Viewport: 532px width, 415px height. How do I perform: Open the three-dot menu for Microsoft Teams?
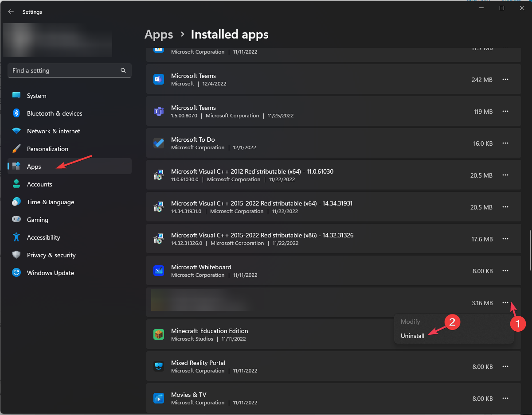click(505, 80)
